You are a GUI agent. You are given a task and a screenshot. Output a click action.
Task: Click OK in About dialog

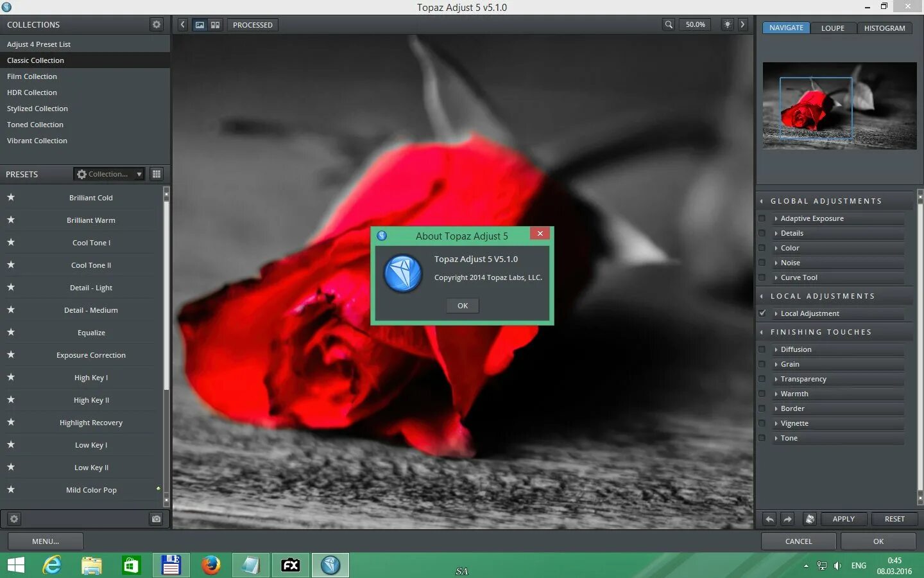coord(463,306)
